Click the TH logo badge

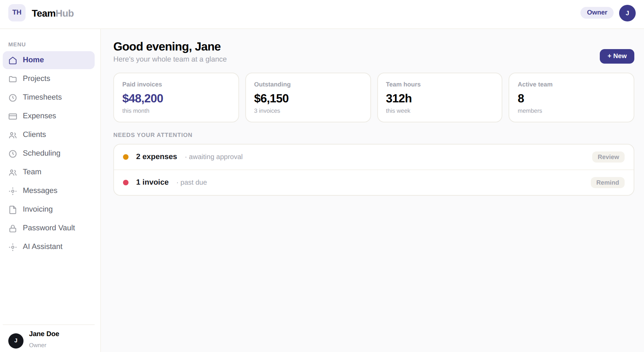pos(17,13)
